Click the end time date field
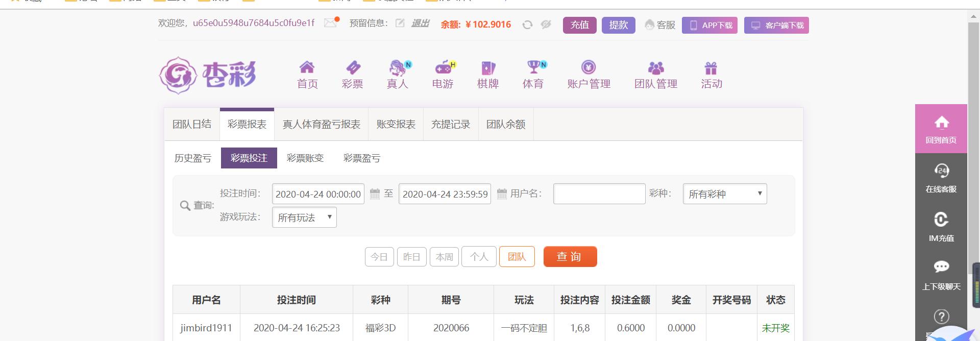Viewport: 980px width, 341px height. [x=445, y=194]
